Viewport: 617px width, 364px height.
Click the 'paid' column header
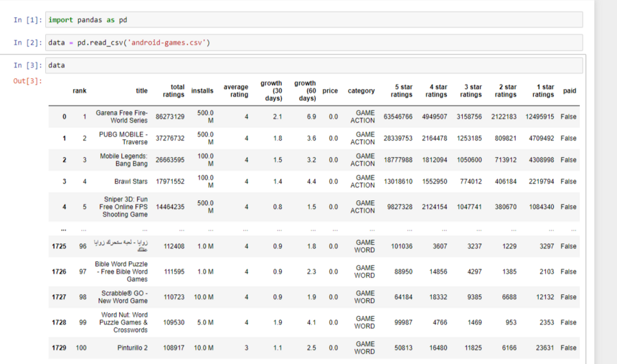569,90
